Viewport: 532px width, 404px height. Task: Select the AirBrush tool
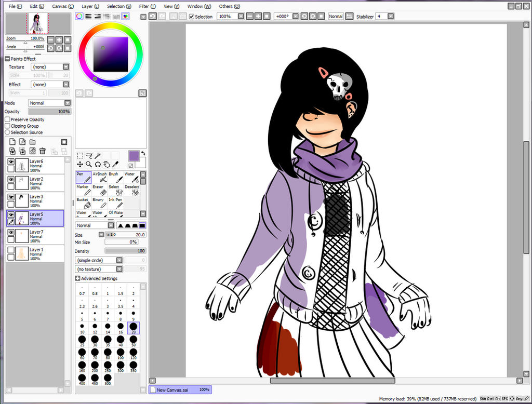pyautogui.click(x=100, y=178)
